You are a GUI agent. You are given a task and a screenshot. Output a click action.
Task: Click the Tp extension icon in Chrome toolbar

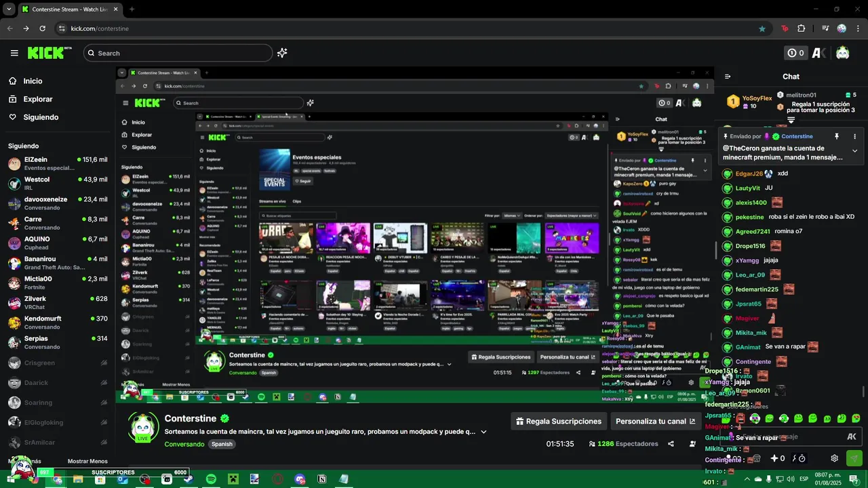tap(785, 28)
